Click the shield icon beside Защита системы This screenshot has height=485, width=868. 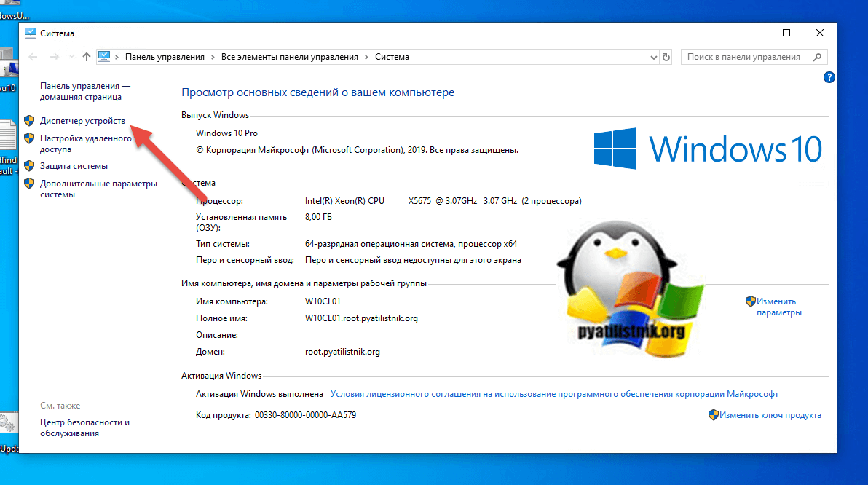click(29, 166)
